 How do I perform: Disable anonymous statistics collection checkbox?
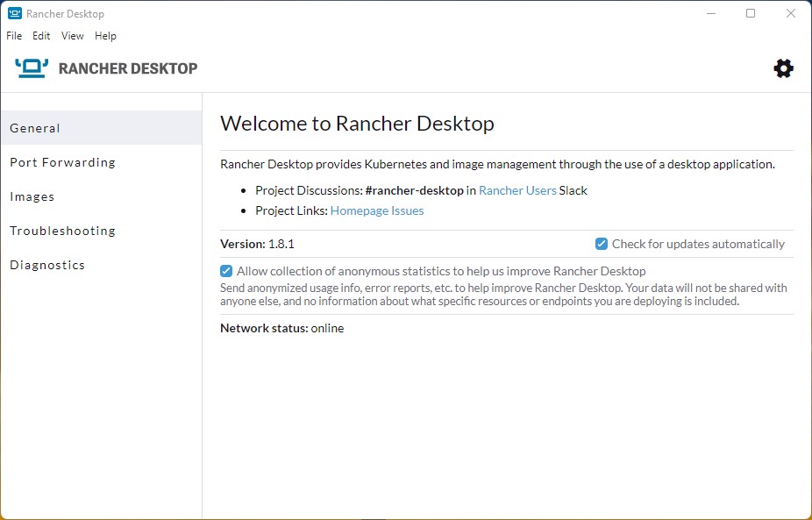226,271
